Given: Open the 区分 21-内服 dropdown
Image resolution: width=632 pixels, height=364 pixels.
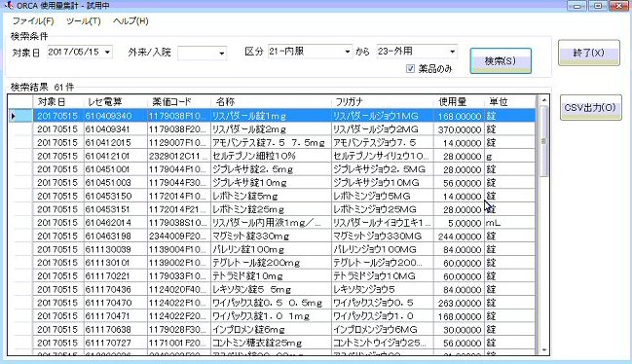Looking at the screenshot, I should 347,52.
